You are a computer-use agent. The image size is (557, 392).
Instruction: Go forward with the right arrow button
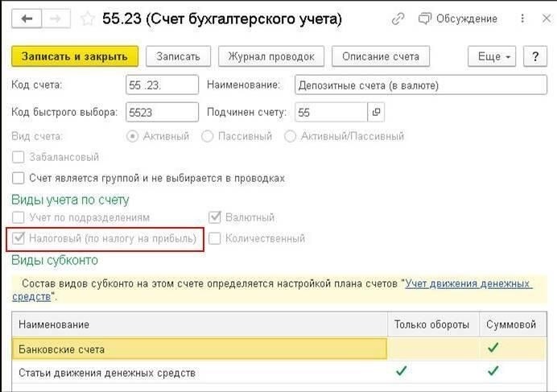[56, 19]
